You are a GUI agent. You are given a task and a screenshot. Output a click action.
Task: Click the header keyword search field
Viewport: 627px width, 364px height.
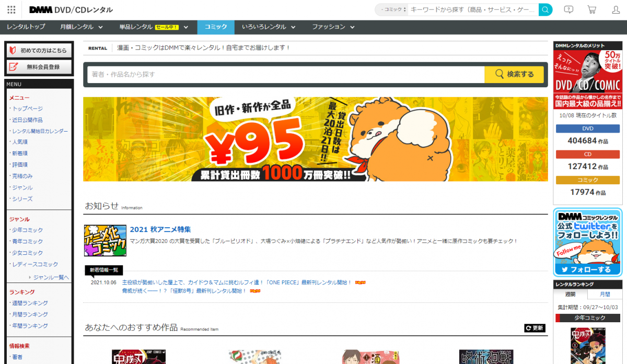pyautogui.click(x=473, y=10)
